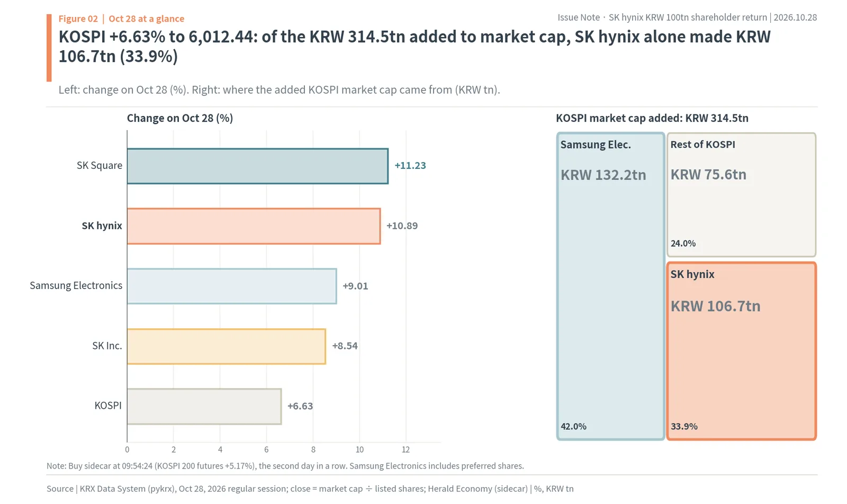Image resolution: width=847 pixels, height=504 pixels.
Task: Click the KRW 132.2tn value
Action: point(603,175)
